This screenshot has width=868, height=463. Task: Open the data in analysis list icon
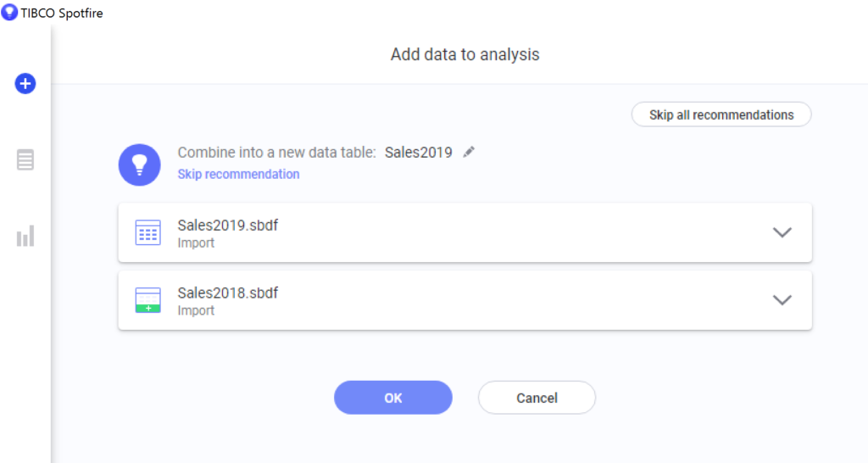tap(25, 160)
